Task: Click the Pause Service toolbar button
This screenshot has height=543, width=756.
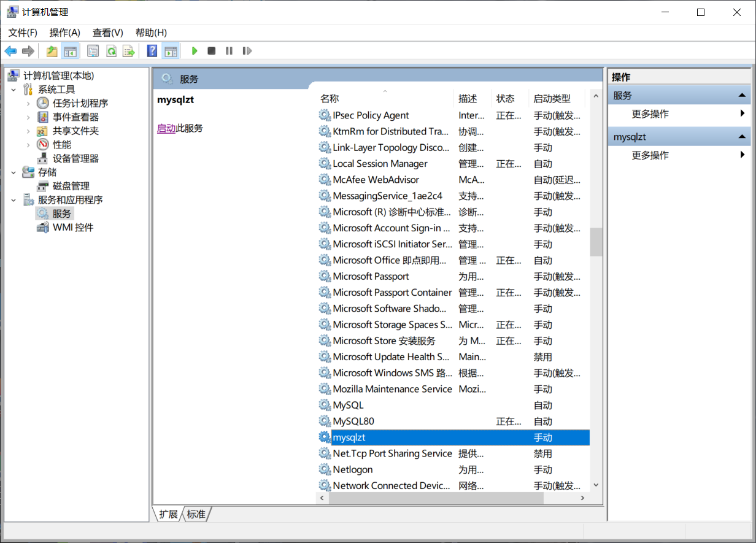Action: [229, 51]
